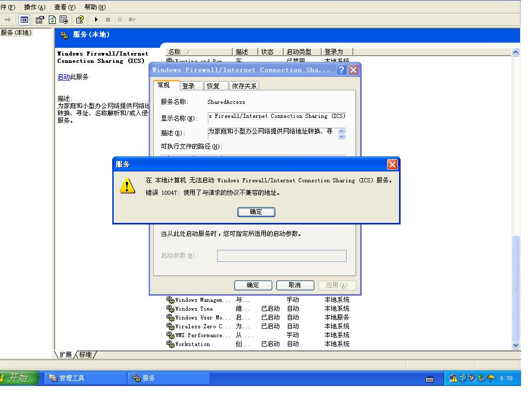532x399 pixels.
Task: Sort by the 状态 column header
Action: 270,52
